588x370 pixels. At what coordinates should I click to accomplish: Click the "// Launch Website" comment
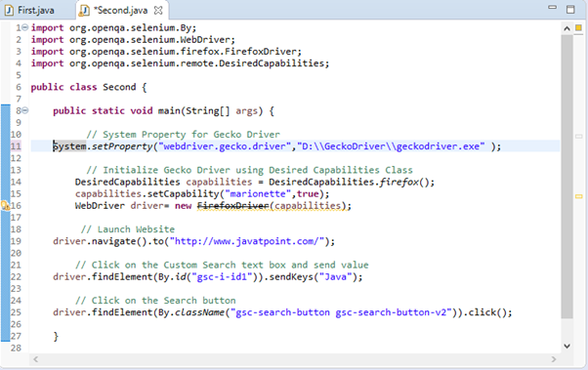[x=128, y=229]
